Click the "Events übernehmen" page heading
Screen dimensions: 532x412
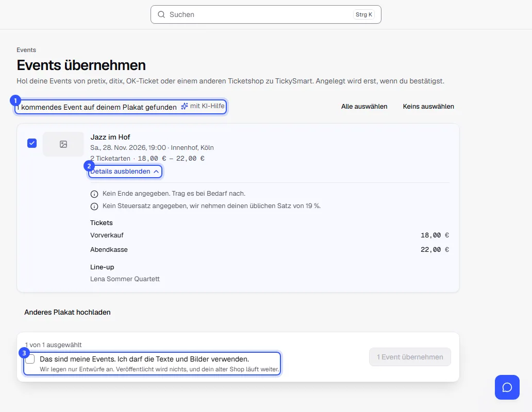(x=81, y=65)
